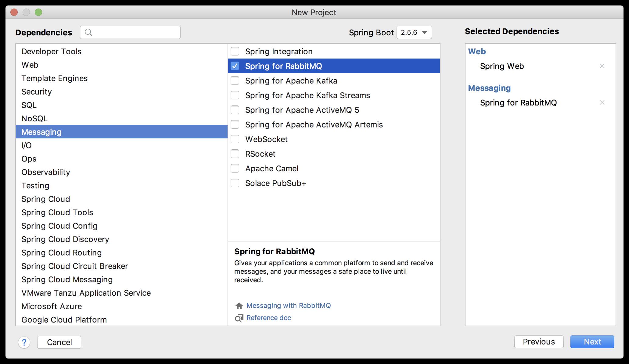The width and height of the screenshot is (629, 364).
Task: Click the question mark help icon
Action: pyautogui.click(x=24, y=342)
